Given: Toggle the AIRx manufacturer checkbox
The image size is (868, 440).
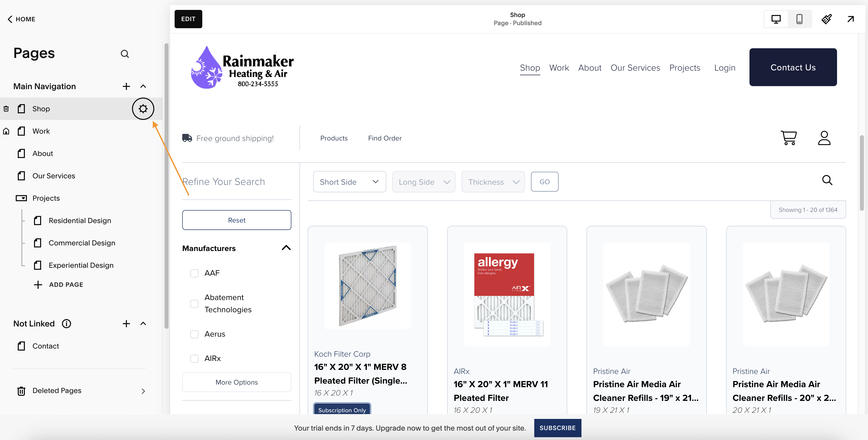Looking at the screenshot, I should (x=194, y=358).
